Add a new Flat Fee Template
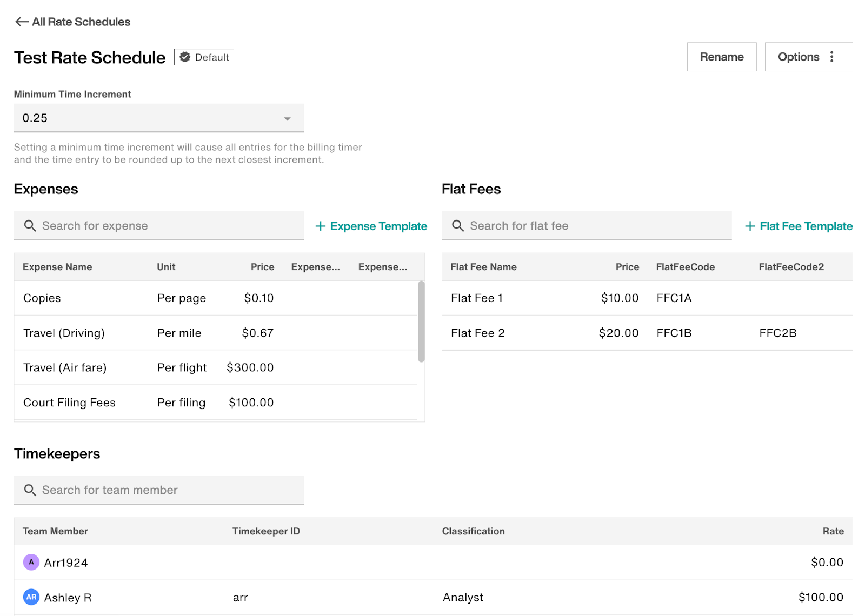The width and height of the screenshot is (865, 616). [799, 226]
